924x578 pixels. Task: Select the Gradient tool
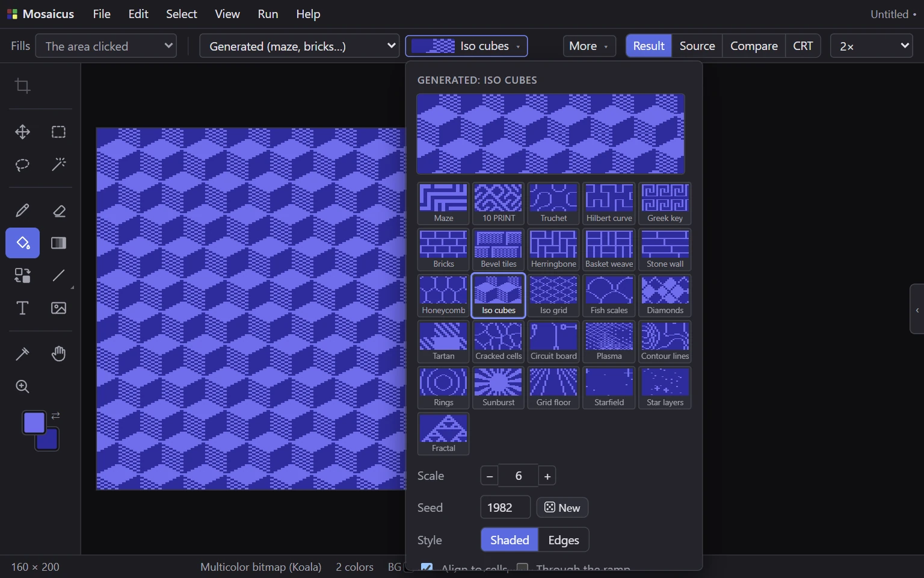[58, 243]
